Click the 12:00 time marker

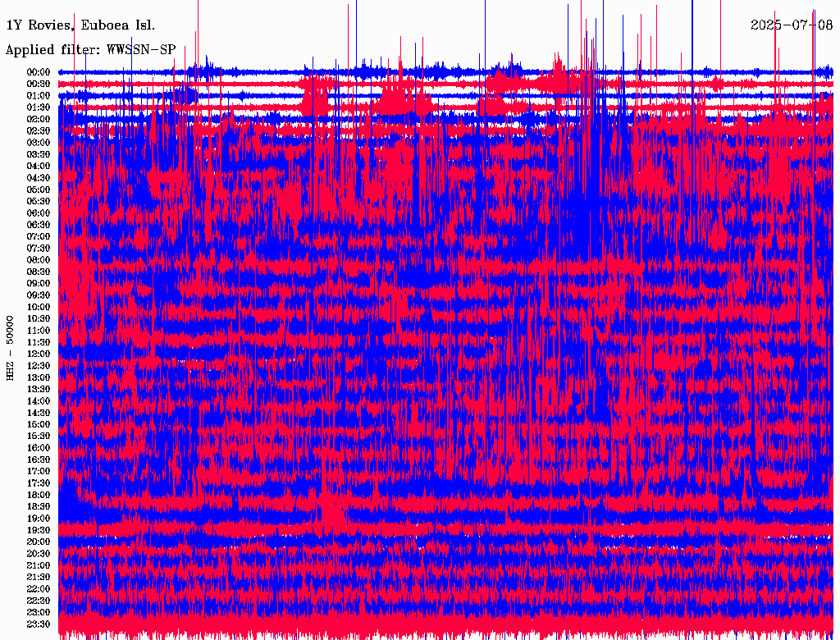pyautogui.click(x=39, y=354)
